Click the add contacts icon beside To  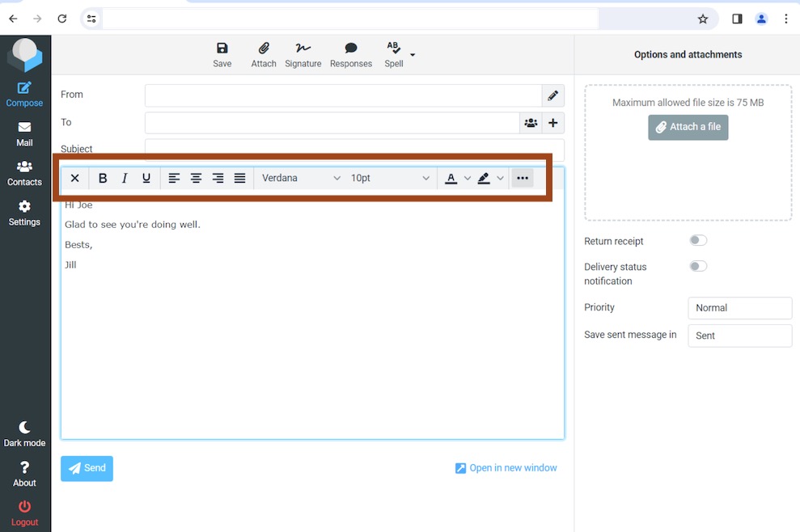point(531,123)
